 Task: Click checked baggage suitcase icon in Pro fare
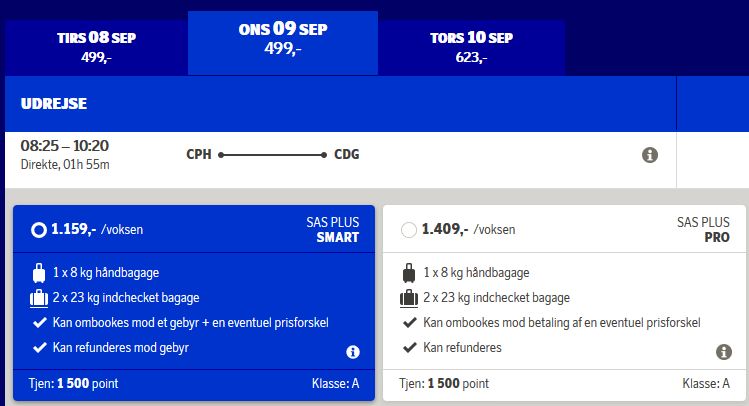(409, 297)
